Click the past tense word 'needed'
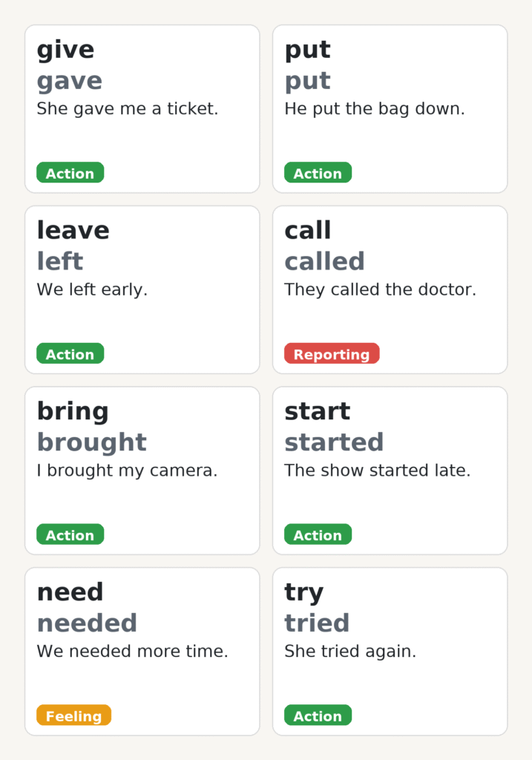Screen dimensions: 532x760 (x=87, y=623)
